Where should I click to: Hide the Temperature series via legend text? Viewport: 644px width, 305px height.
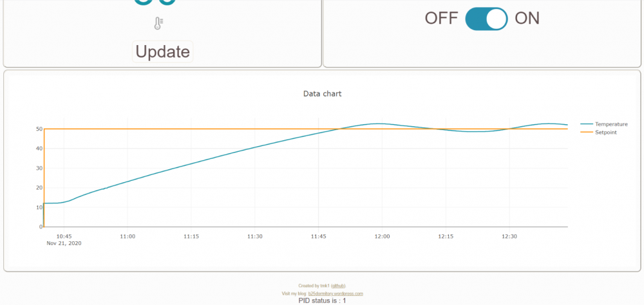611,124
